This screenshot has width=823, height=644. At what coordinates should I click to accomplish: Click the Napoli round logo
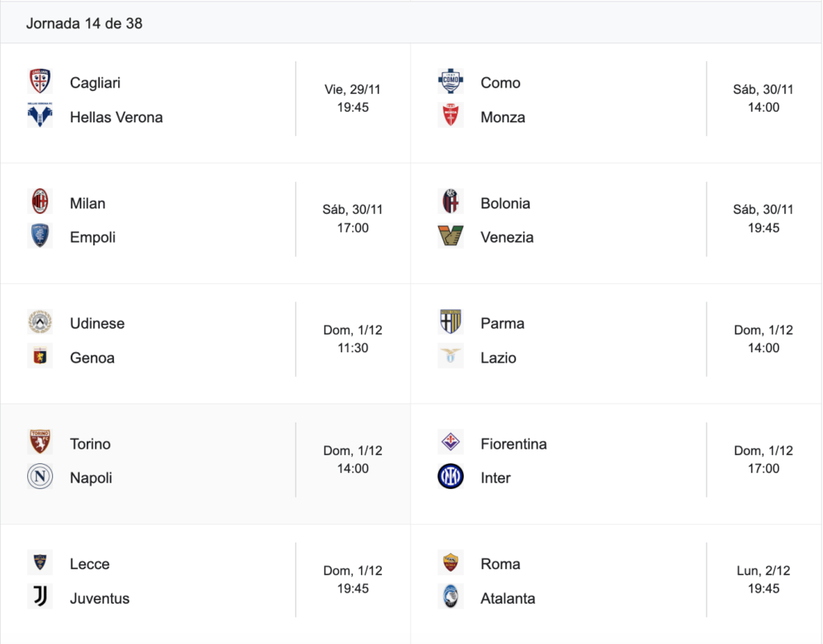[40, 477]
